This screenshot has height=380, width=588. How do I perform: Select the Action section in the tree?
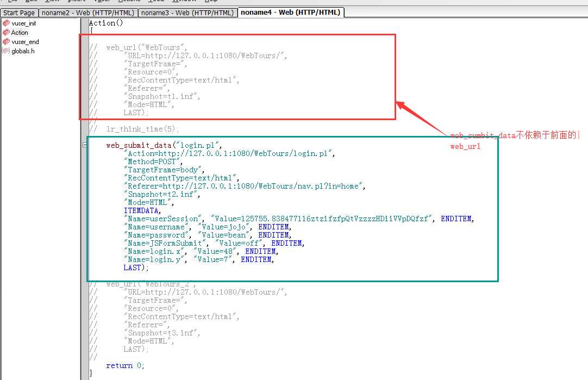coord(20,33)
